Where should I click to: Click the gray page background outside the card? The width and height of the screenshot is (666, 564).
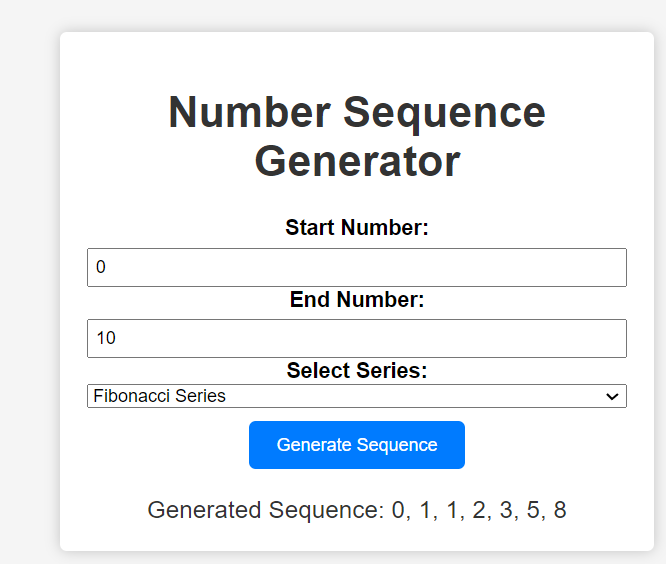click(28, 300)
